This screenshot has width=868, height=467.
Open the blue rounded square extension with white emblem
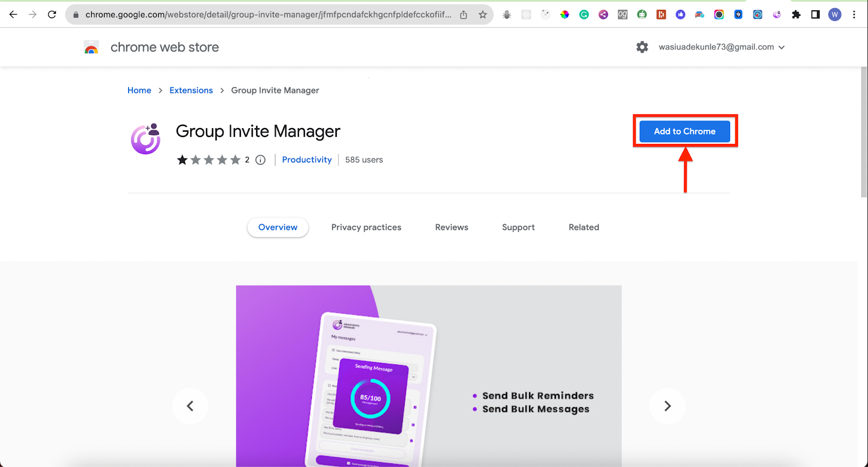(738, 15)
